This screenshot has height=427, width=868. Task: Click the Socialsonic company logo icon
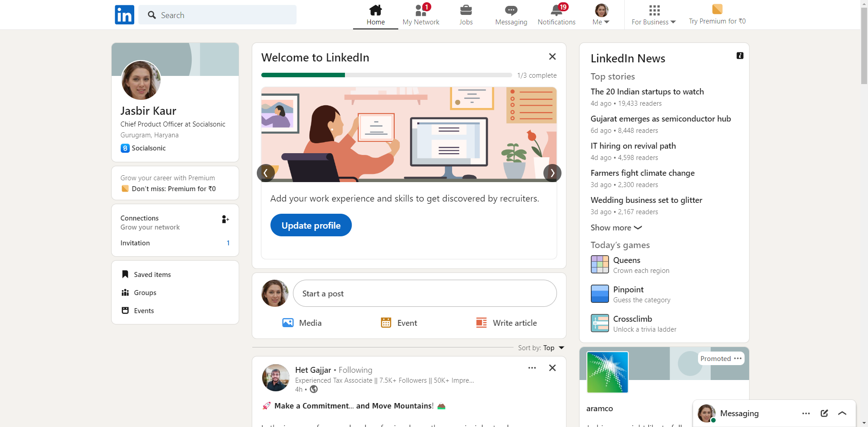(x=125, y=148)
